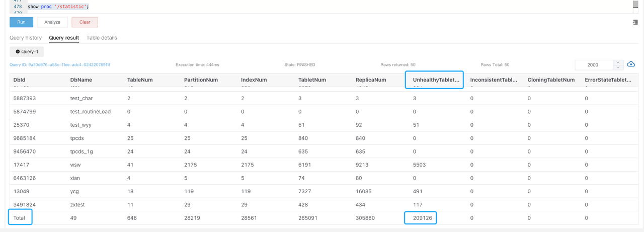The height and width of the screenshot is (232, 644).
Task: Increase row limit with up stepper arrow
Action: (x=618, y=62)
